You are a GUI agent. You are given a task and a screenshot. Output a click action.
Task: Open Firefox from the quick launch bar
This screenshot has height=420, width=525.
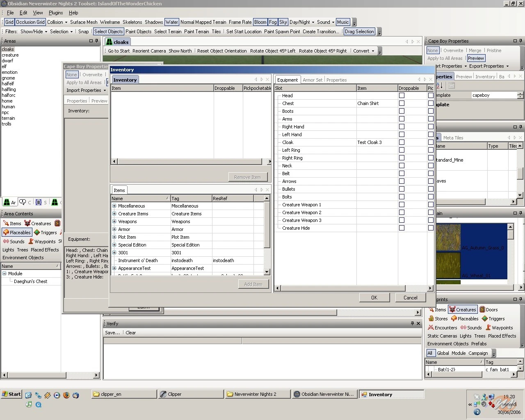coord(66,395)
